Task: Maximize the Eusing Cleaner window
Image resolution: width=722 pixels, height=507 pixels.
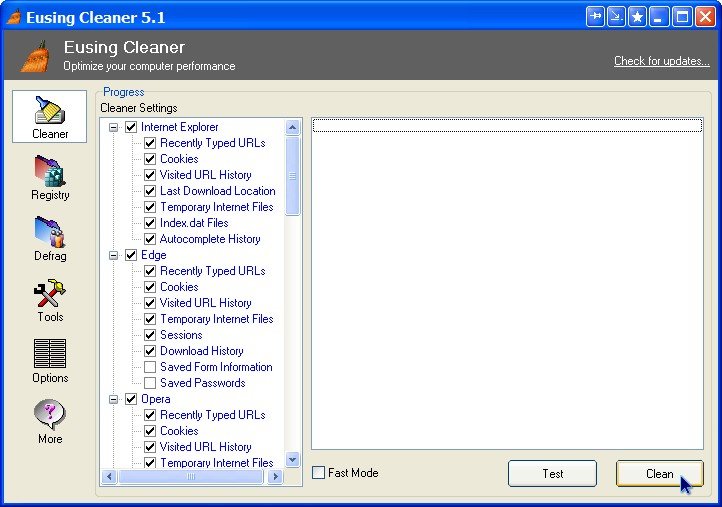Action: (x=682, y=17)
